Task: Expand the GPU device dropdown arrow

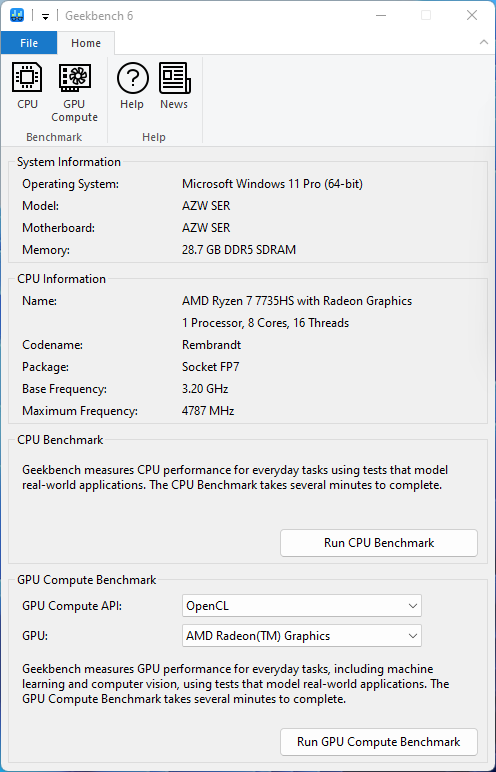Action: pyautogui.click(x=413, y=636)
